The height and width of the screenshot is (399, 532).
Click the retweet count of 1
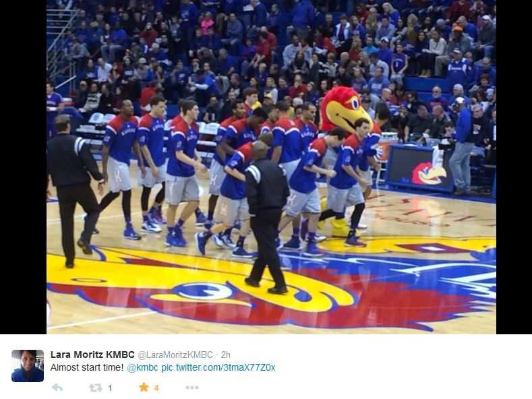click(110, 388)
